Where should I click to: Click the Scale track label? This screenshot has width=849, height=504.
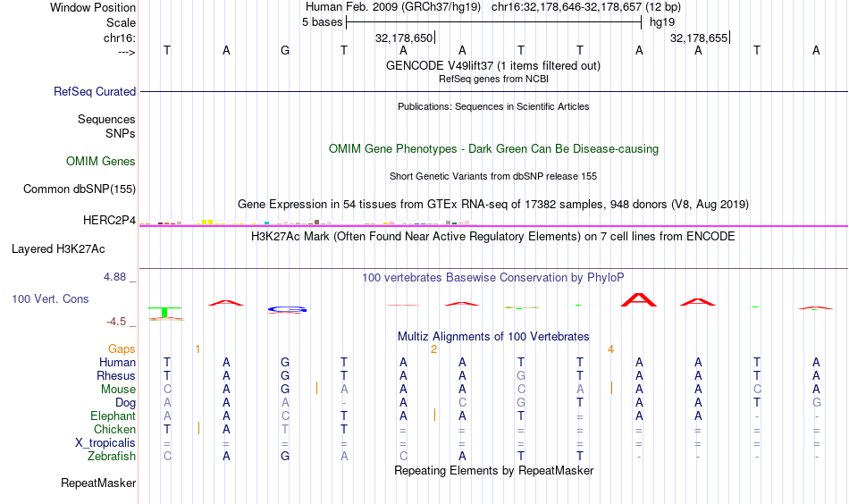pyautogui.click(x=121, y=22)
